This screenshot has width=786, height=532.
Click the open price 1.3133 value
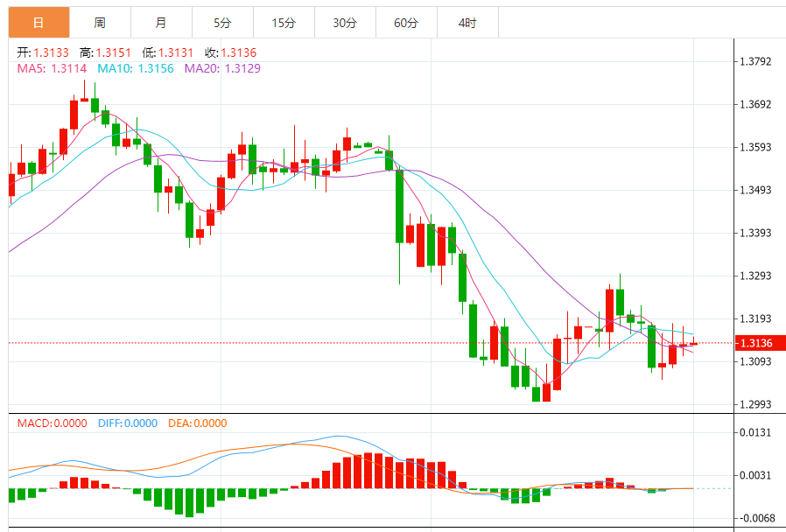point(51,52)
